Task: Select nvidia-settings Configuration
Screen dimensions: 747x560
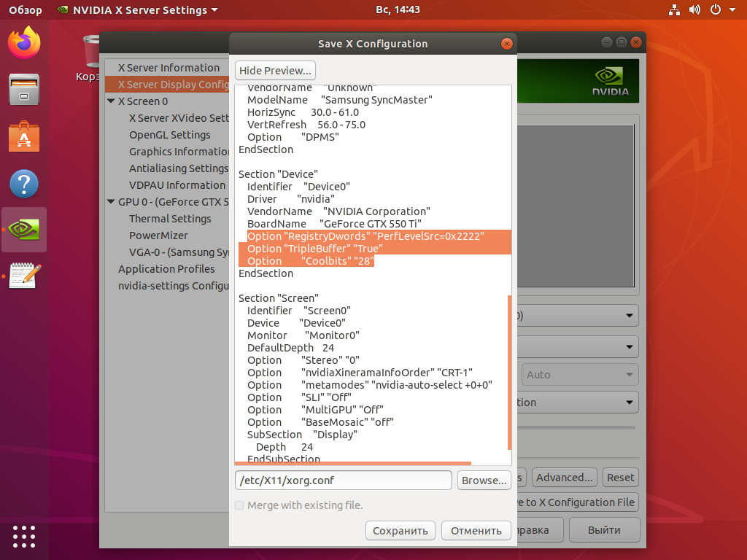Action: [174, 286]
